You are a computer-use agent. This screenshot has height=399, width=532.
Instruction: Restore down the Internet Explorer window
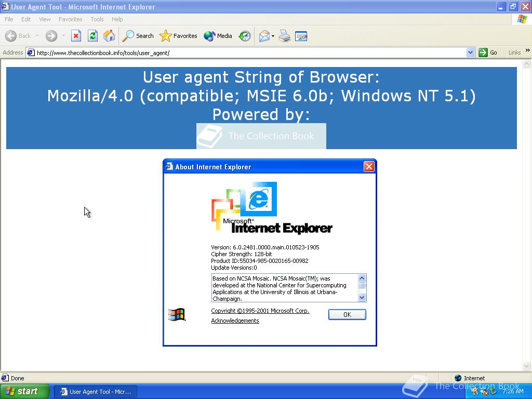(x=513, y=6)
